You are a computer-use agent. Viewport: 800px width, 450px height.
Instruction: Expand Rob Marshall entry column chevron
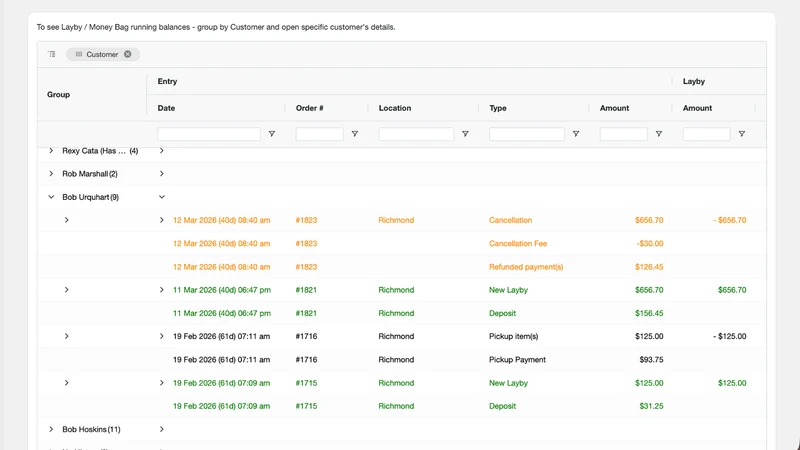click(161, 173)
